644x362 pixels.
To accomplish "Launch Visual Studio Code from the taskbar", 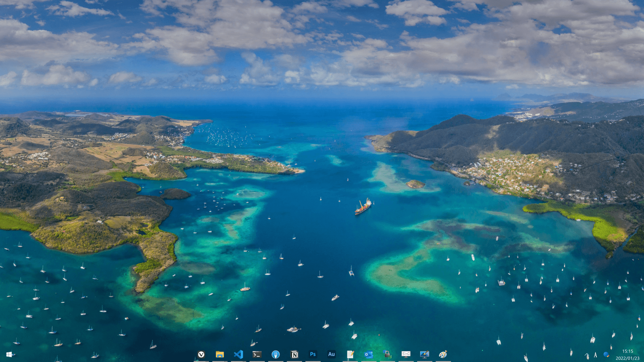I will [238, 354].
